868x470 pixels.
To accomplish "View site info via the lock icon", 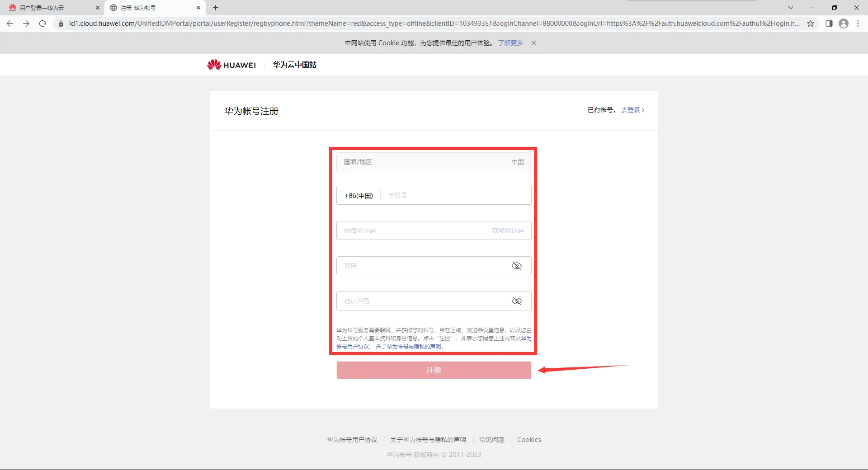I will (x=61, y=23).
